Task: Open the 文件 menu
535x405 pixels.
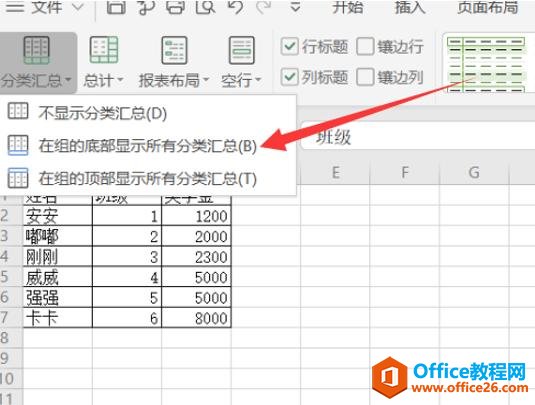Action: (x=46, y=7)
